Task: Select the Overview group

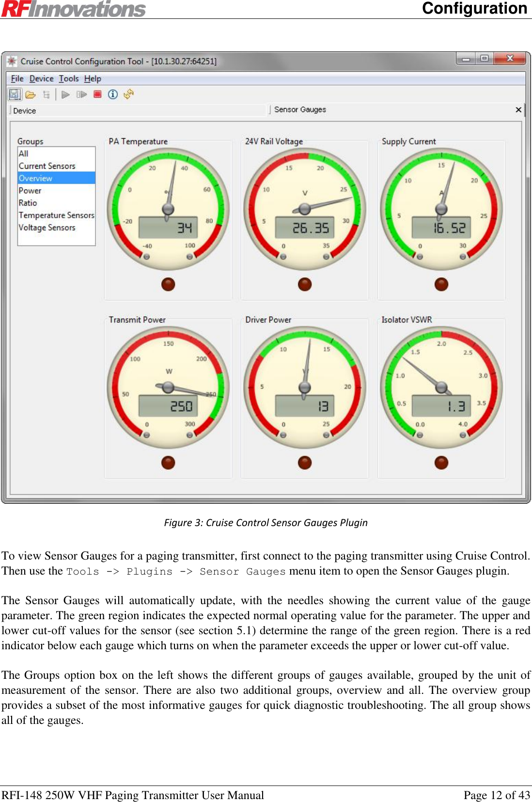Action: (x=56, y=178)
